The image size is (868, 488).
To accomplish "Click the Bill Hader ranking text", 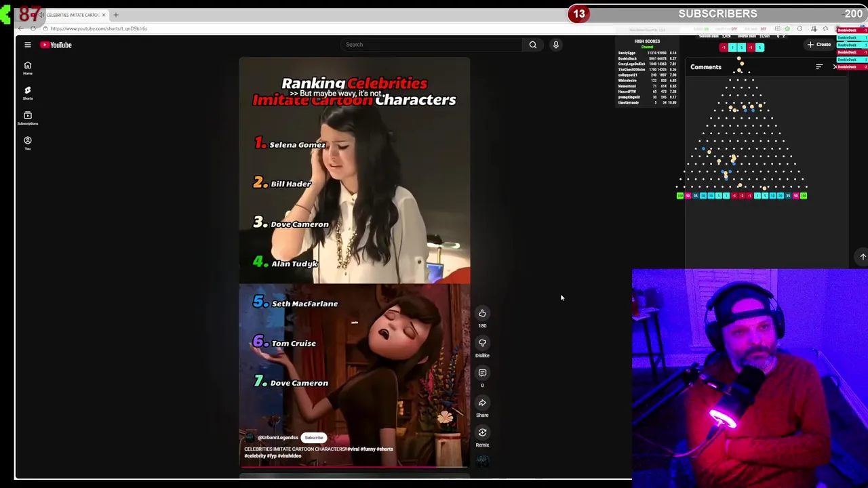I will [x=291, y=184].
